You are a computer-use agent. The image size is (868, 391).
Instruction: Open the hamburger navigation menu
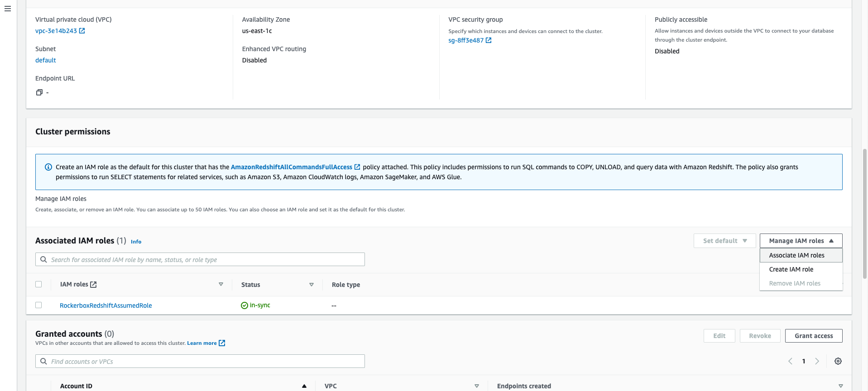click(x=8, y=9)
